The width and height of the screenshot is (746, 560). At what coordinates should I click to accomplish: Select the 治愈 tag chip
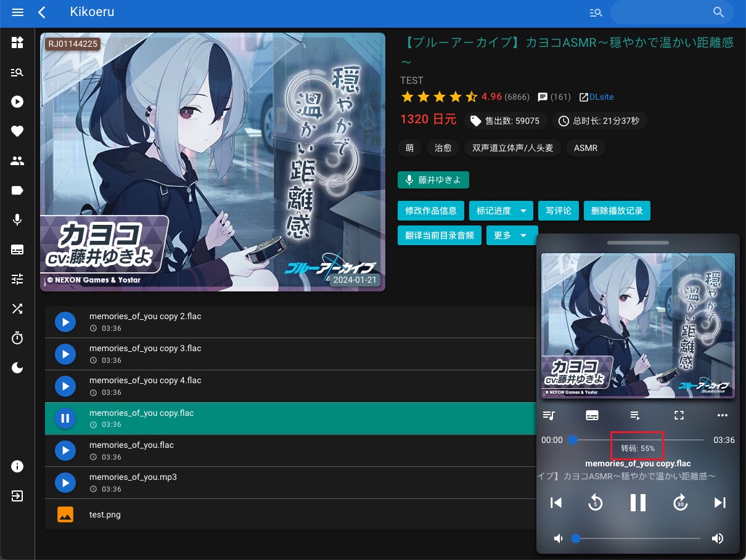click(443, 148)
